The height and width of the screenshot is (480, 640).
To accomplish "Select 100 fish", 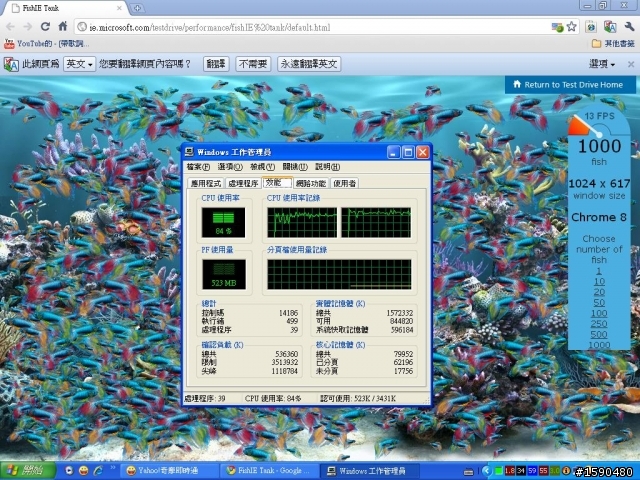I will coord(599,313).
